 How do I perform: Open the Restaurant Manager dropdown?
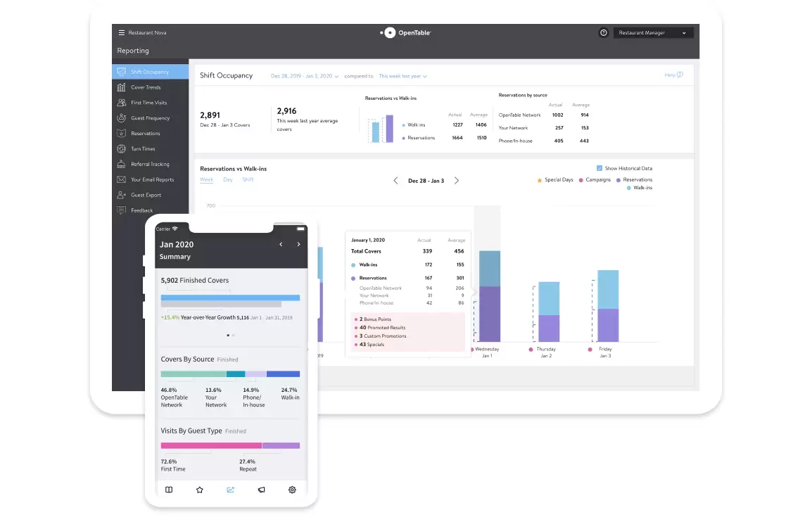[652, 32]
